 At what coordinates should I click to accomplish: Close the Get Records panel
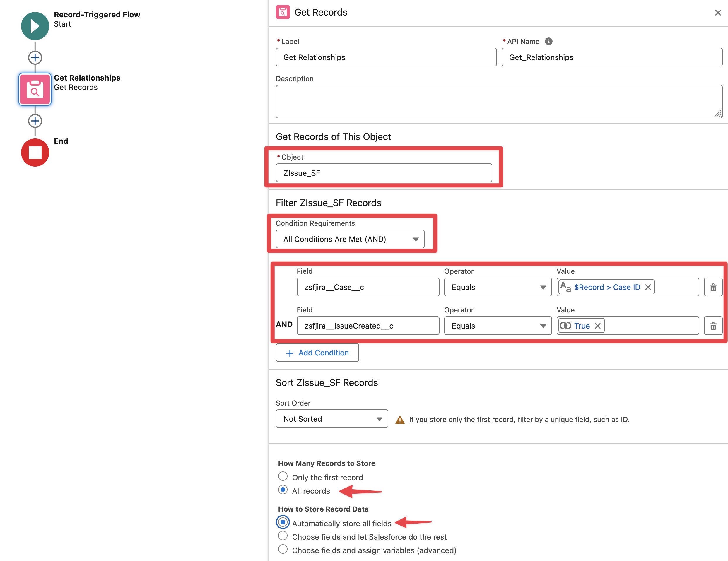[718, 13]
